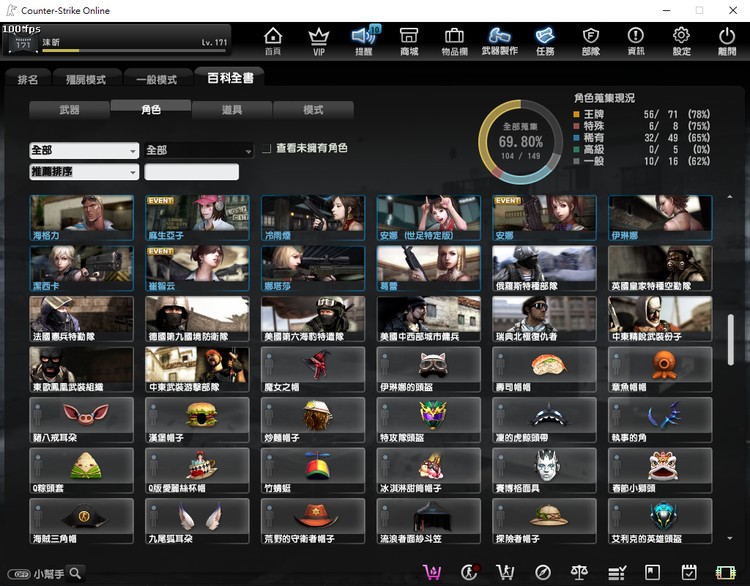750x586 pixels.
Task: Go to the 首頁 home icon
Action: (x=273, y=41)
